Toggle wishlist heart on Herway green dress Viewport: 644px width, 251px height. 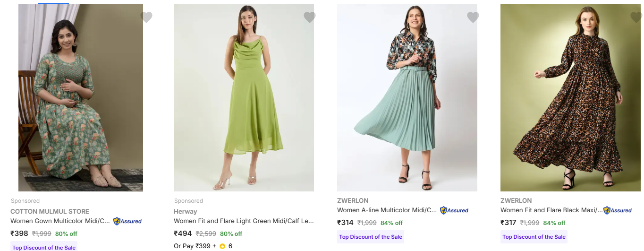click(309, 17)
